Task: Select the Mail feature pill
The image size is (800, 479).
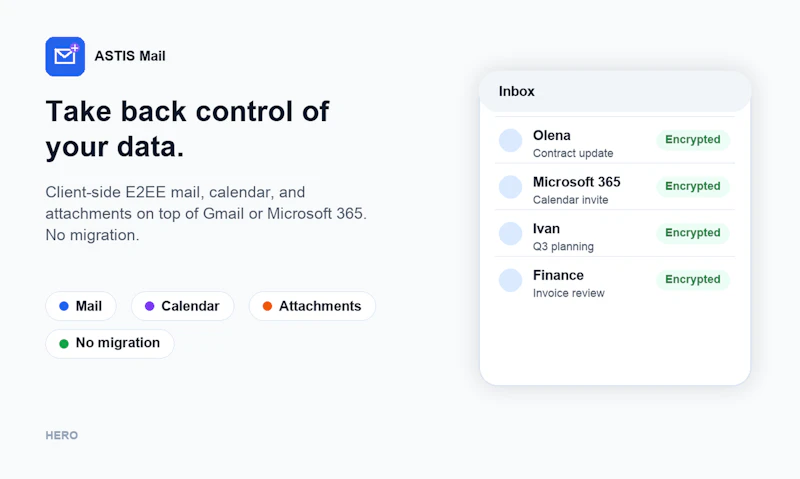Action: (x=81, y=306)
